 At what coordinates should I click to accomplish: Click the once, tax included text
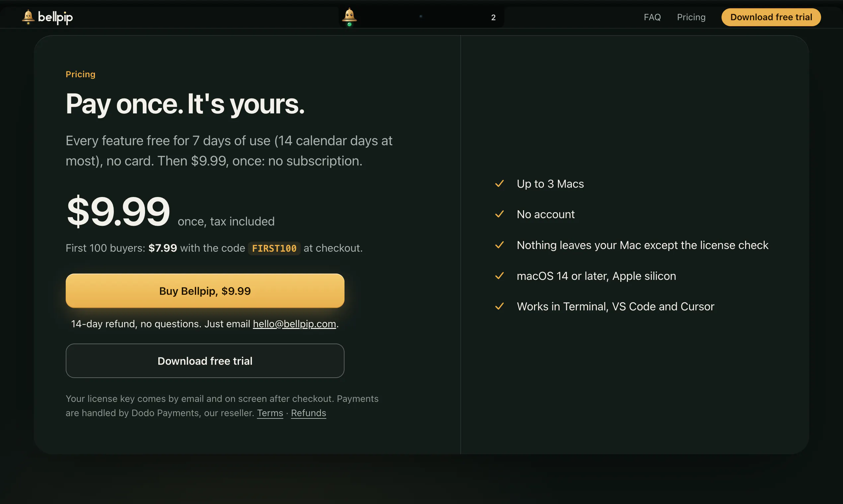coord(226,221)
